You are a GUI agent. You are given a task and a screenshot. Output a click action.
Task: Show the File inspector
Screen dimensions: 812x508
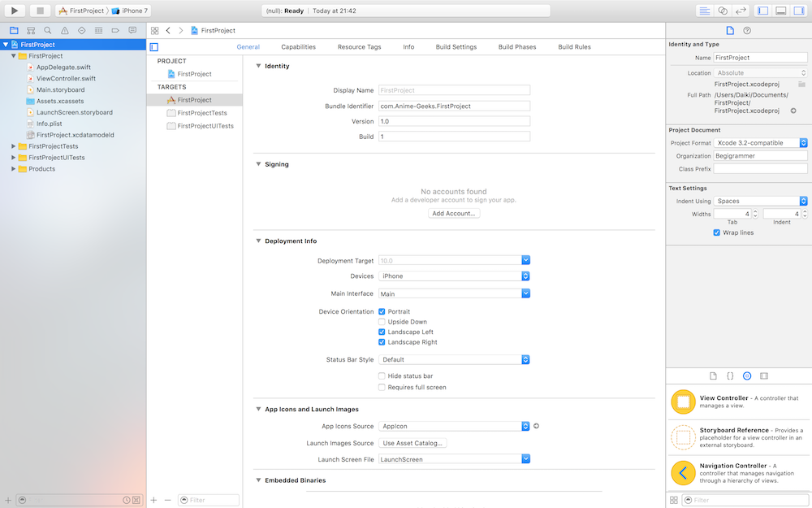click(730, 31)
